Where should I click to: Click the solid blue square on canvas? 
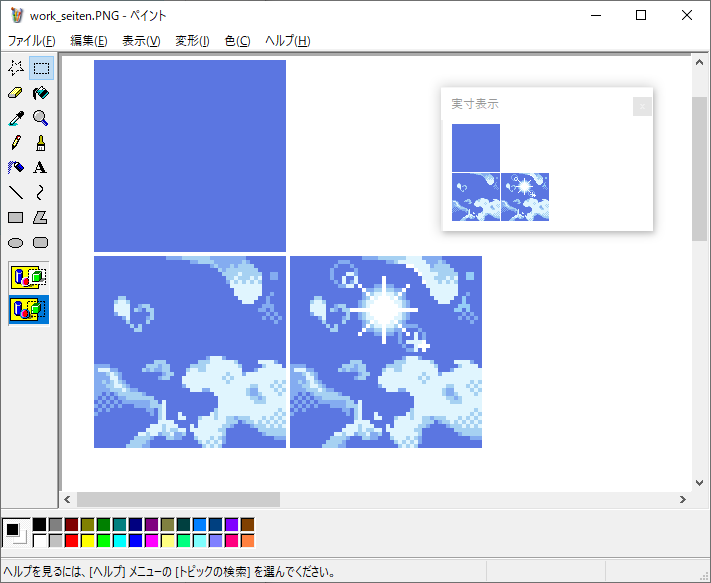[190, 155]
